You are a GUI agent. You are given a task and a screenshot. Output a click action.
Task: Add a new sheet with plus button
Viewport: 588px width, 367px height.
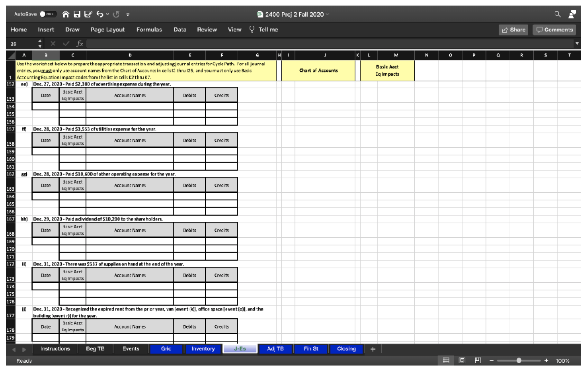click(x=372, y=349)
